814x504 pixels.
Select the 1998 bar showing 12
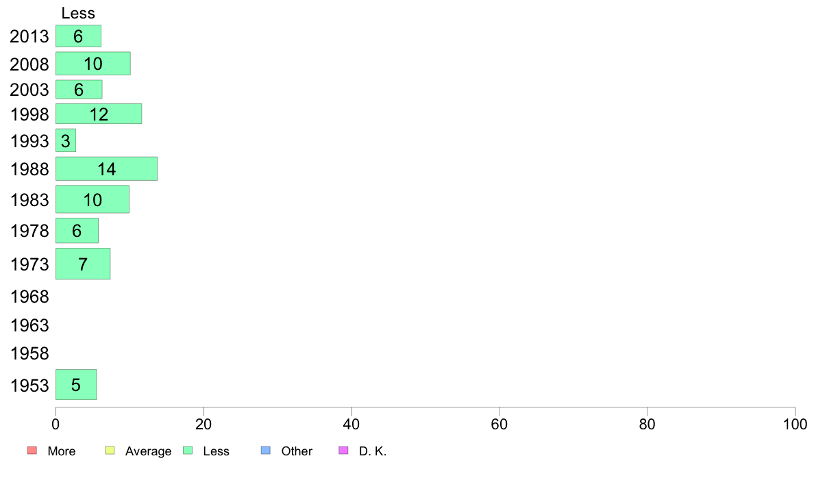click(x=99, y=114)
